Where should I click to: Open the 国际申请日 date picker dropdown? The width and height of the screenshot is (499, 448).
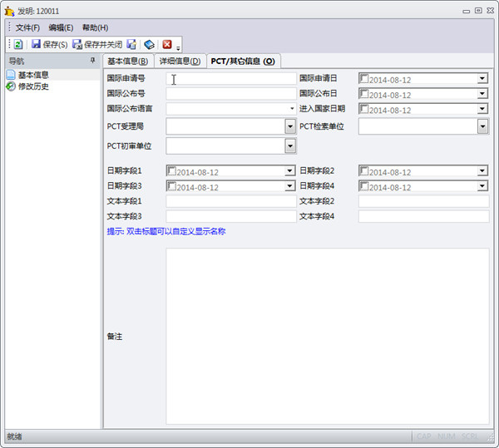point(482,78)
